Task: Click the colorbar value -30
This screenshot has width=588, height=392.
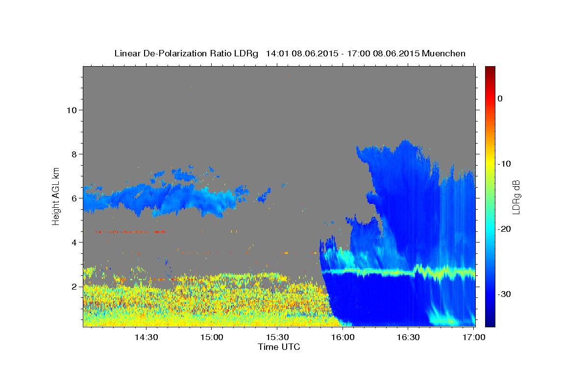Action: [x=503, y=294]
